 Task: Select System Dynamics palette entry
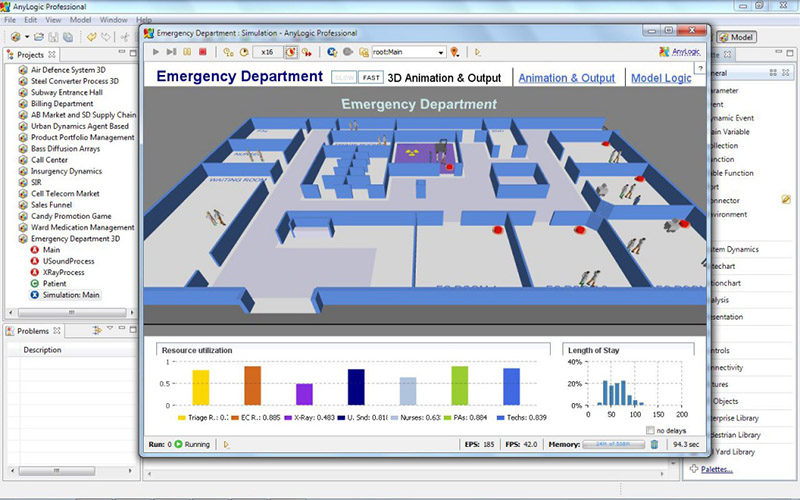[735, 249]
